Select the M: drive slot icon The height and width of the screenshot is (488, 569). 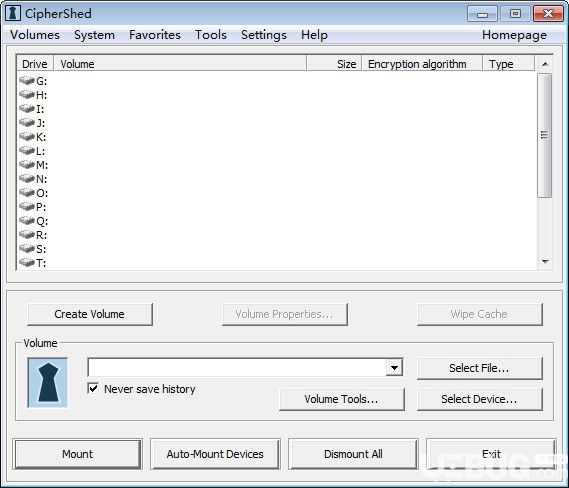click(27, 164)
